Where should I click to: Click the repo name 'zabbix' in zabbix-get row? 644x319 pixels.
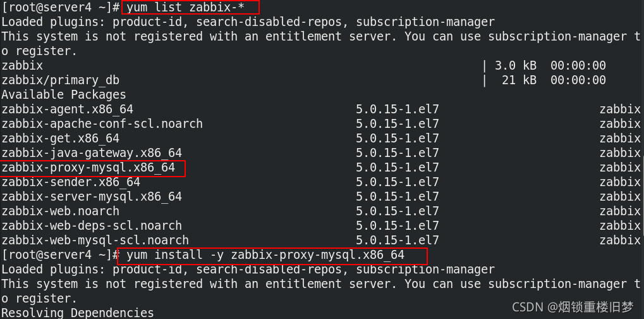[x=620, y=138]
